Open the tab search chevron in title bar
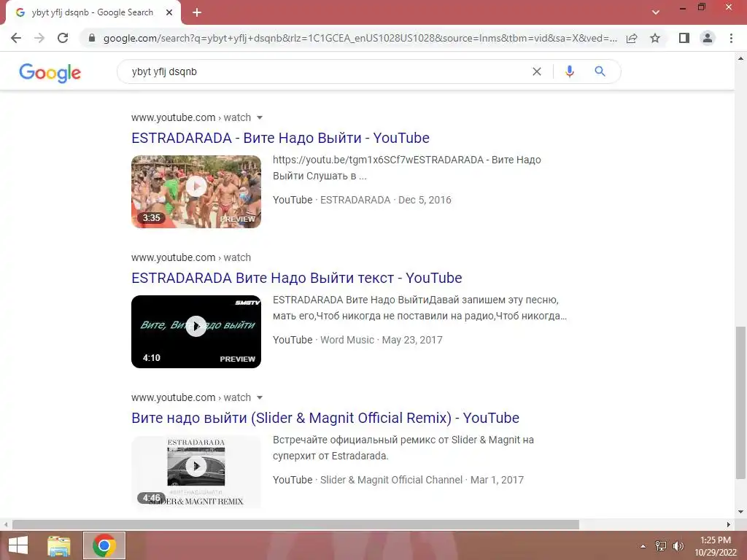747x560 pixels. coord(656,12)
